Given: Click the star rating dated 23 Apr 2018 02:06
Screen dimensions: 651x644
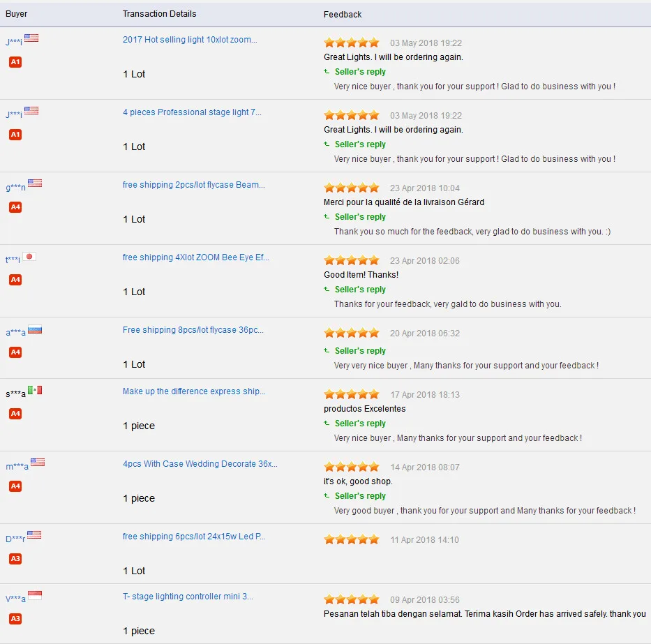Looking at the screenshot, I should pyautogui.click(x=352, y=260).
